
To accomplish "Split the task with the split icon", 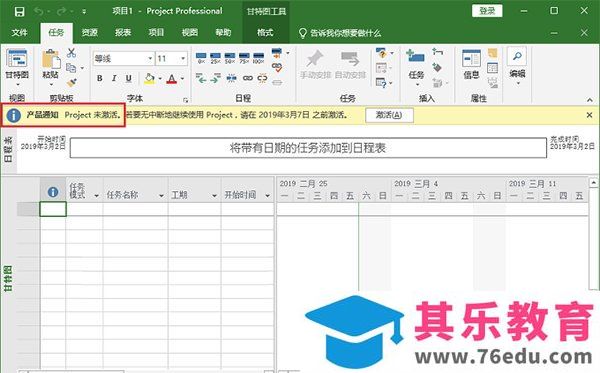I will coord(231,78).
